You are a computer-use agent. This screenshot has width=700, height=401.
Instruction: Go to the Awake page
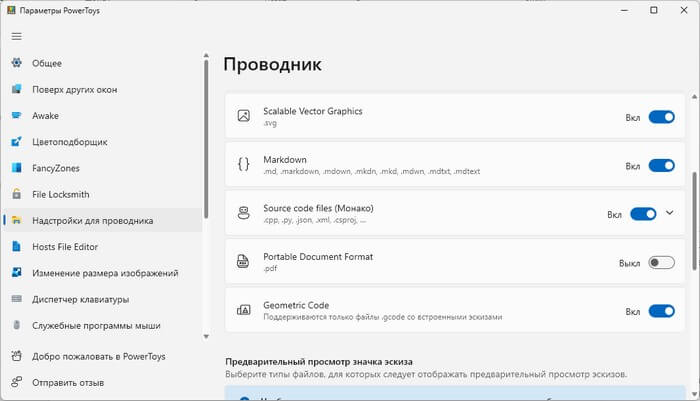(x=103, y=116)
